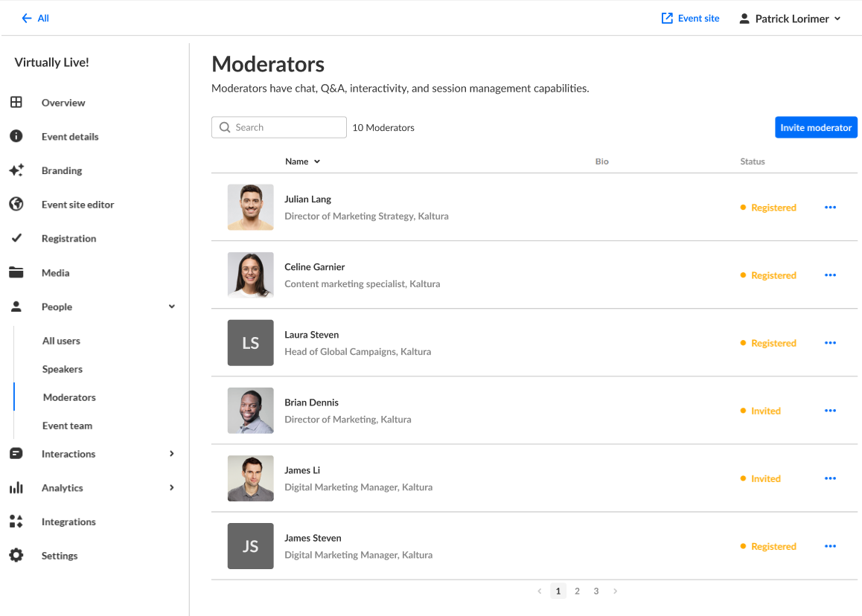Go to All users in sidebar
This screenshot has width=862, height=616.
coord(61,341)
